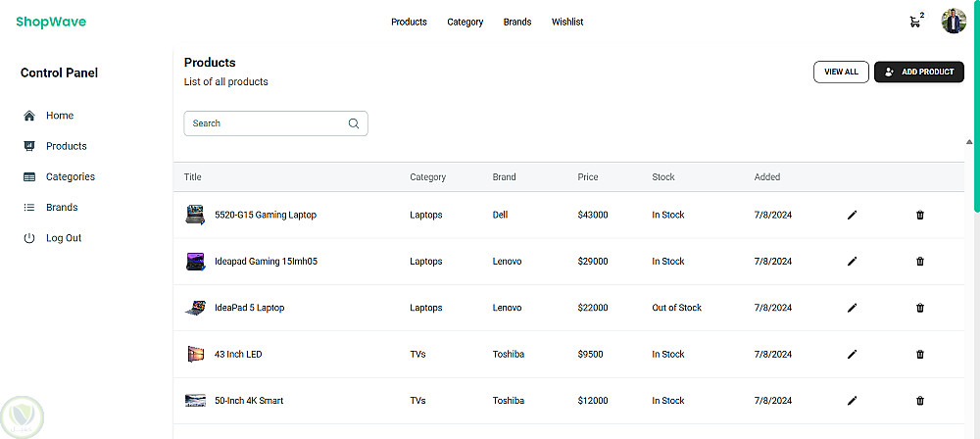
Task: Edit the 50-Inch 4K Smart row
Action: (x=852, y=401)
